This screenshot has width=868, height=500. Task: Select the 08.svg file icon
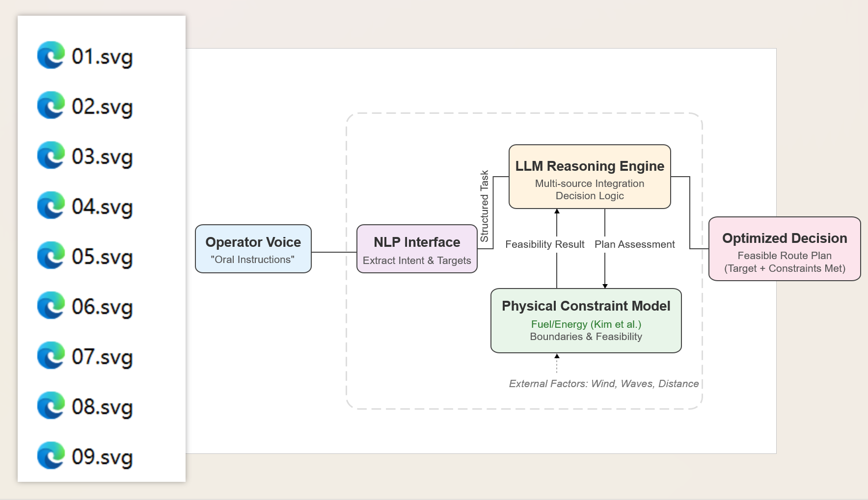coord(51,406)
